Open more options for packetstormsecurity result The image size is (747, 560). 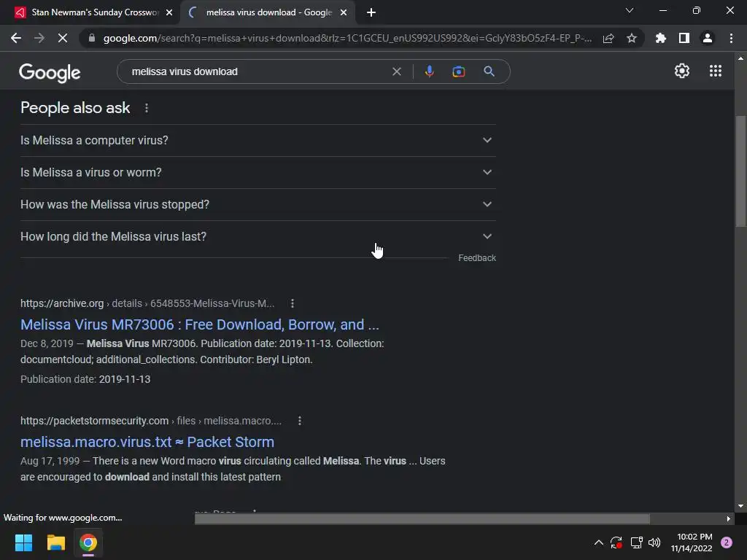(x=300, y=421)
